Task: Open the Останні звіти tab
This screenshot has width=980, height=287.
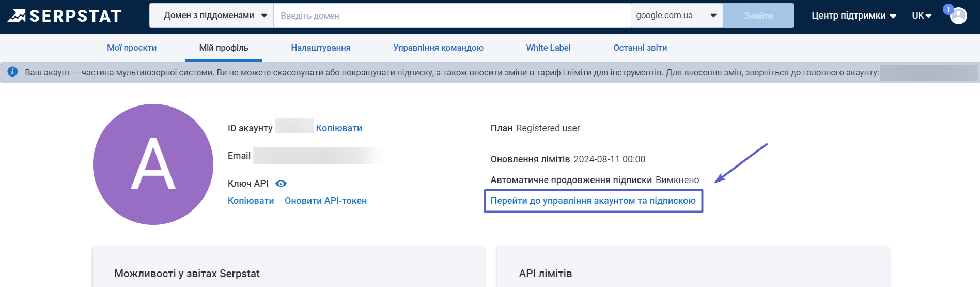Action: point(640,48)
